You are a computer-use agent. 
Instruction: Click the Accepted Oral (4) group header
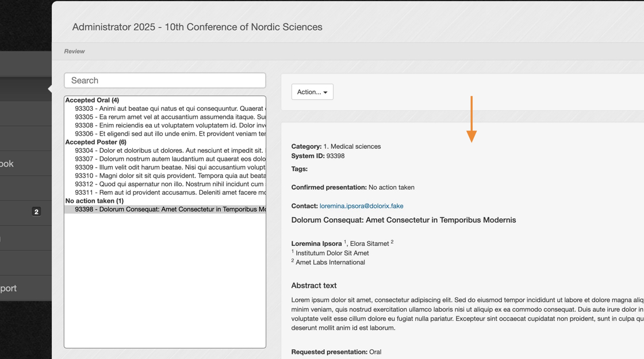coord(92,100)
